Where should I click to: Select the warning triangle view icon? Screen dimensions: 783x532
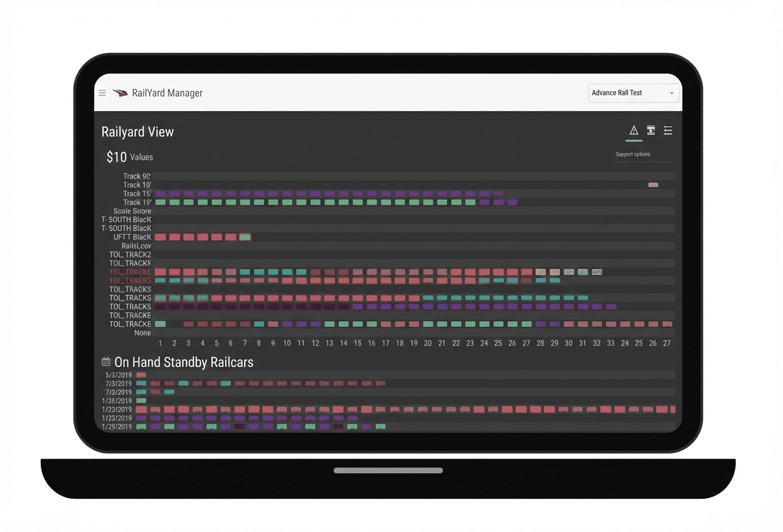click(634, 130)
